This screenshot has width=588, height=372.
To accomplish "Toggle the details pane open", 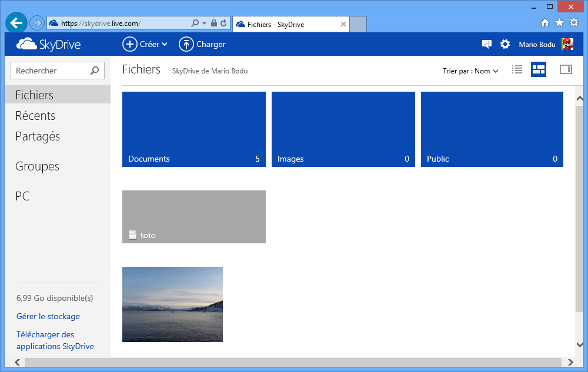I will tap(565, 69).
